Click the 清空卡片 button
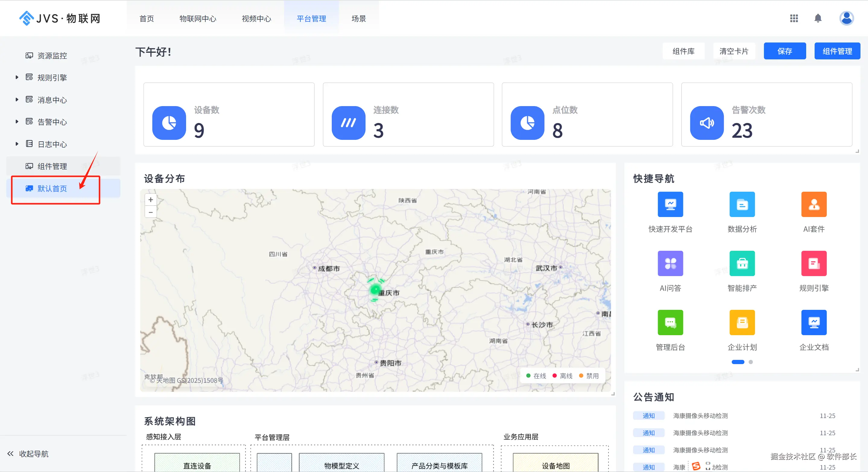This screenshot has width=868, height=472. [x=733, y=51]
